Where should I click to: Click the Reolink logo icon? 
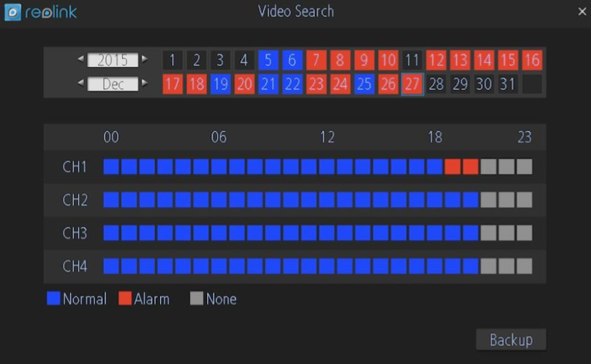(x=12, y=12)
